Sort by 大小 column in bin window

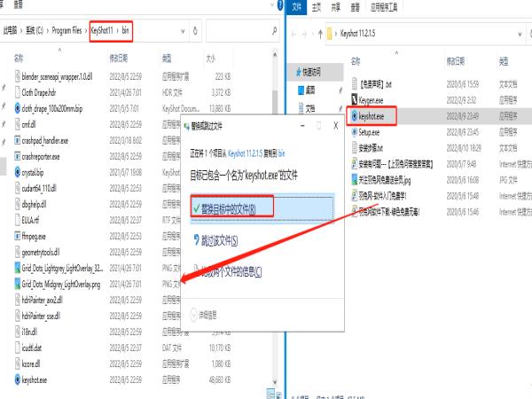[210, 59]
